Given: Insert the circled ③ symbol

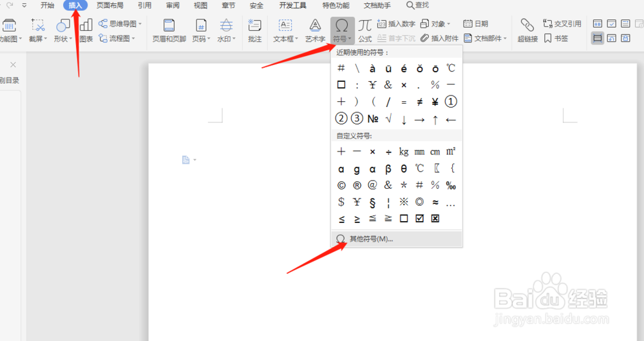Looking at the screenshot, I should tap(357, 119).
